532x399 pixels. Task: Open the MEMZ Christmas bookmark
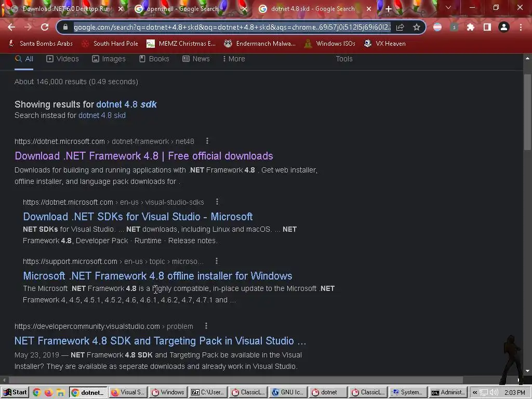pos(181,44)
